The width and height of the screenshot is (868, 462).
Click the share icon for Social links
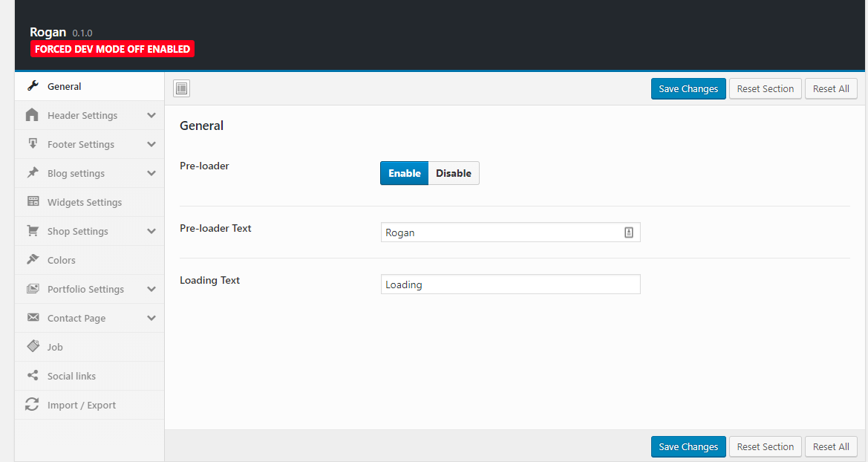[x=32, y=376]
